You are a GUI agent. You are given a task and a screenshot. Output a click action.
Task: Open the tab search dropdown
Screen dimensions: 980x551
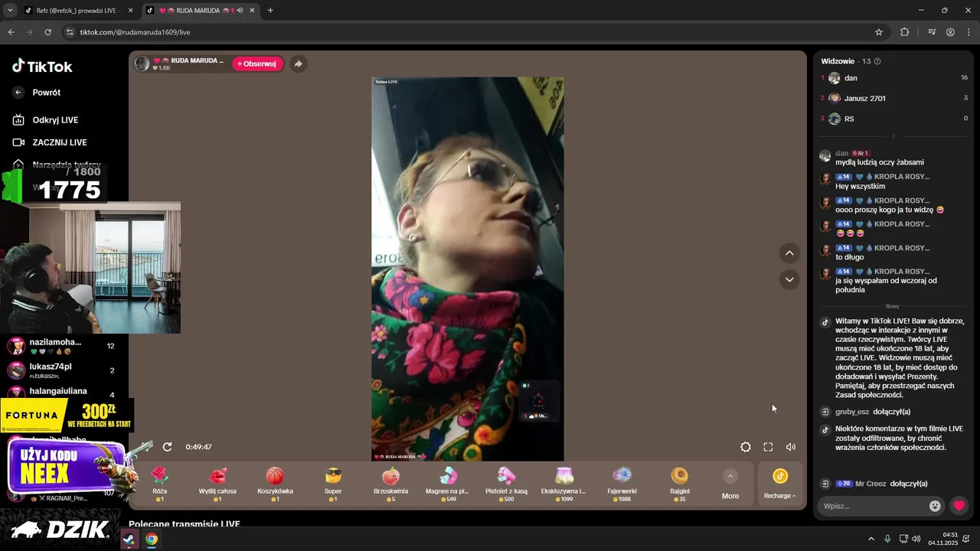pos(9,11)
